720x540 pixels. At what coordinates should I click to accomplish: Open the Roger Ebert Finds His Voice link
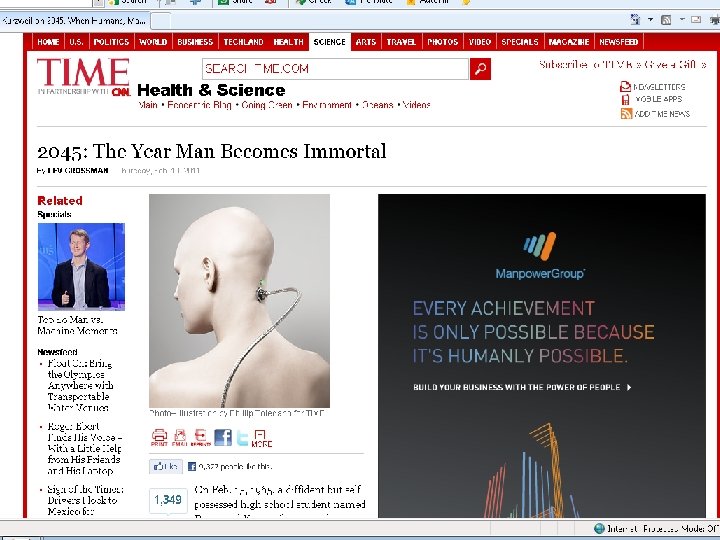coord(84,449)
